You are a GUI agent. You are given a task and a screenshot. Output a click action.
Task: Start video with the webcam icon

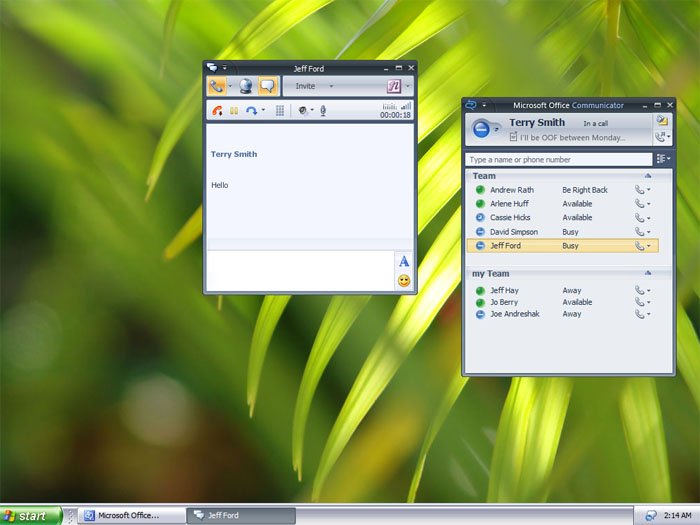click(x=246, y=86)
